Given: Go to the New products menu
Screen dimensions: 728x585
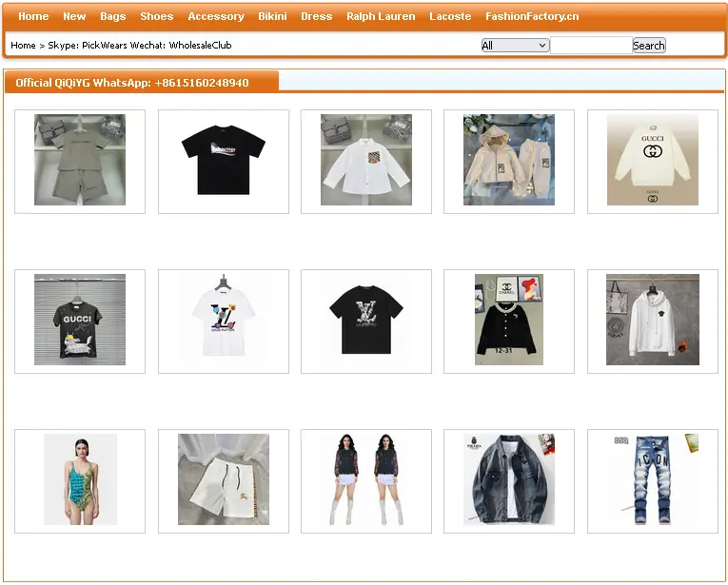Looking at the screenshot, I should tap(74, 16).
